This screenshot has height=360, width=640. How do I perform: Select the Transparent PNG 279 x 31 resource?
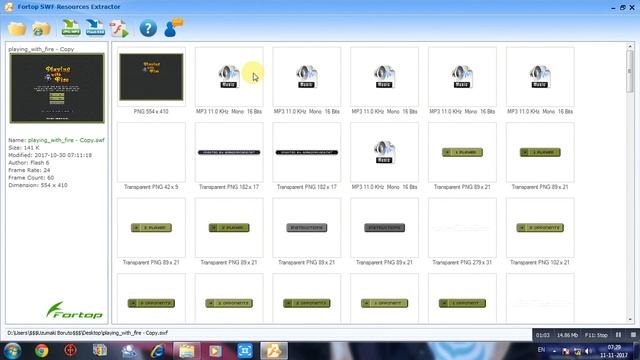[x=462, y=228]
